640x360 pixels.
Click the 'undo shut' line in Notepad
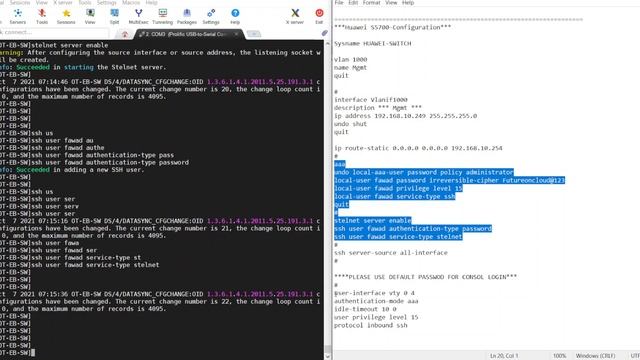coord(350,124)
